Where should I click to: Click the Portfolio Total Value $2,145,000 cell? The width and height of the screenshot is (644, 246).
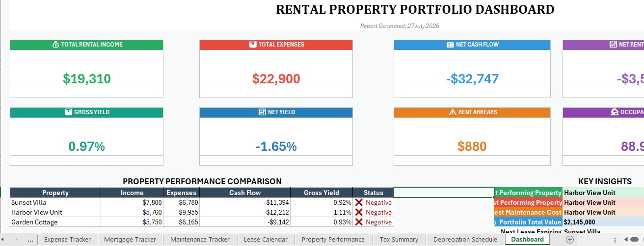pos(604,222)
